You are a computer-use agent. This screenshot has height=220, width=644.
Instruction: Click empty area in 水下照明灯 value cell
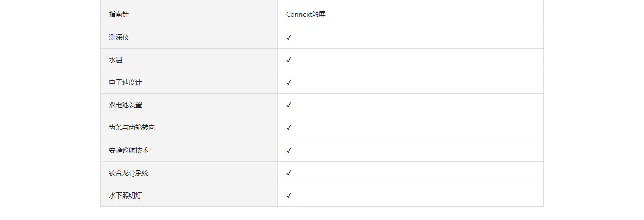(415, 195)
